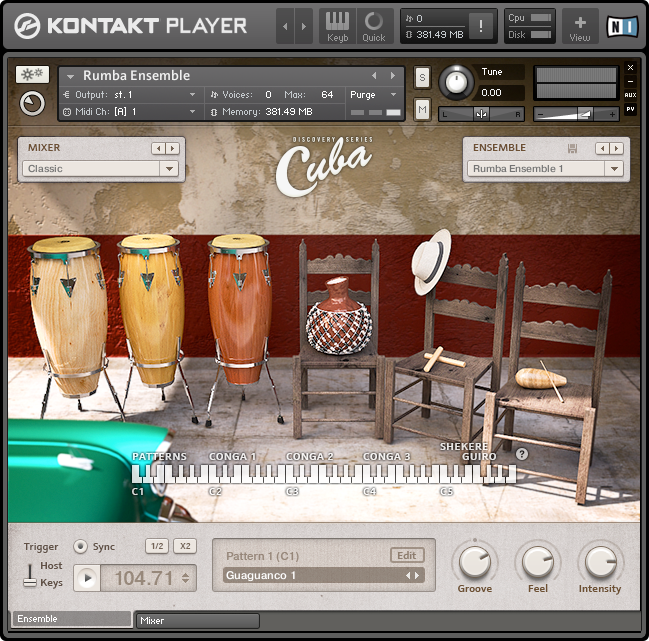The image size is (649, 641).
Task: Select next Guaguanco pattern
Action: coord(417,575)
